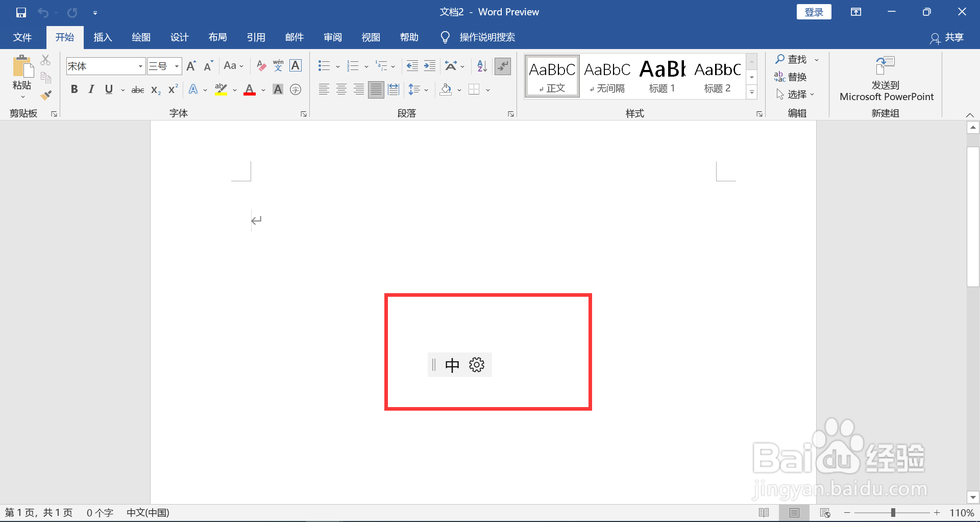This screenshot has width=980, height=522.
Task: Click the font color red A swatch
Action: tap(250, 90)
